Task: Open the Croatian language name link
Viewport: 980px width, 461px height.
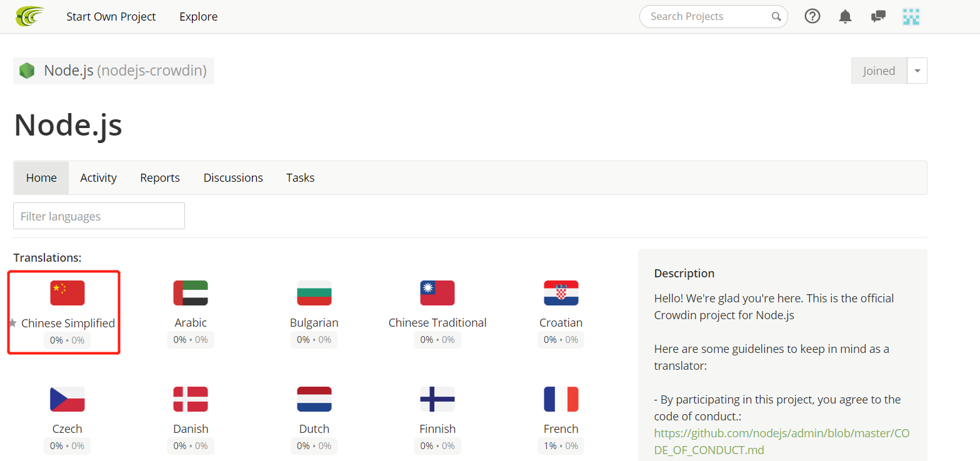Action: click(x=561, y=323)
